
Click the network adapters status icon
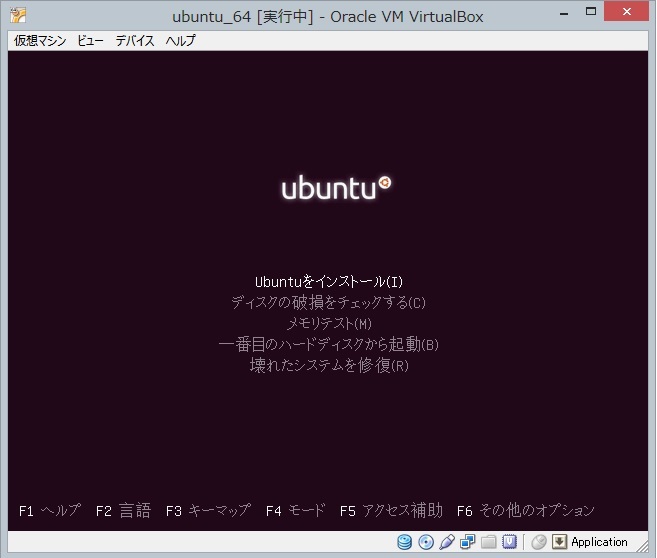point(467,542)
